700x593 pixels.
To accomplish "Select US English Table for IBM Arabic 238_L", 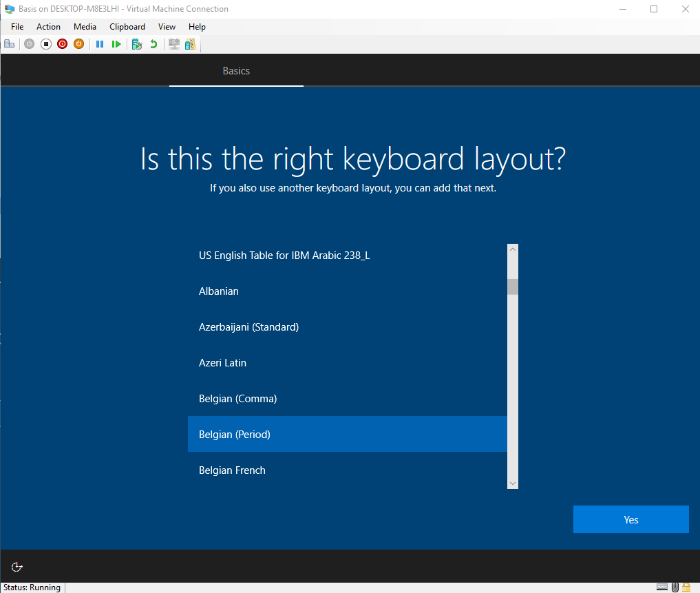I will click(348, 255).
